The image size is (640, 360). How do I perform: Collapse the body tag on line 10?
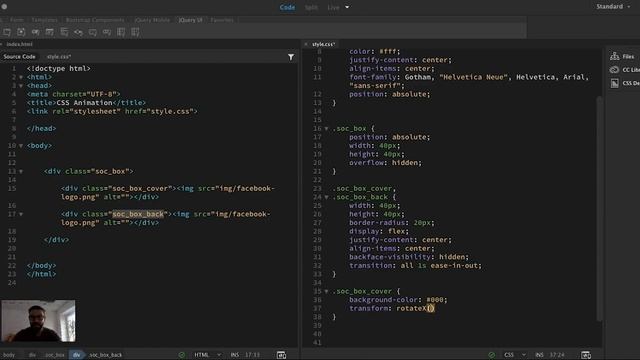pyautogui.click(x=21, y=146)
